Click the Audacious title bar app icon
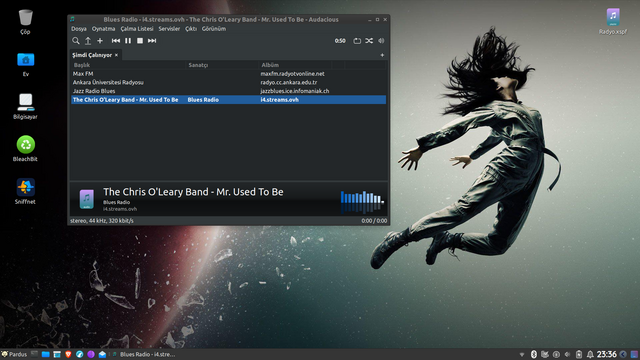Viewport: 640px width, 360px height. click(x=72, y=19)
